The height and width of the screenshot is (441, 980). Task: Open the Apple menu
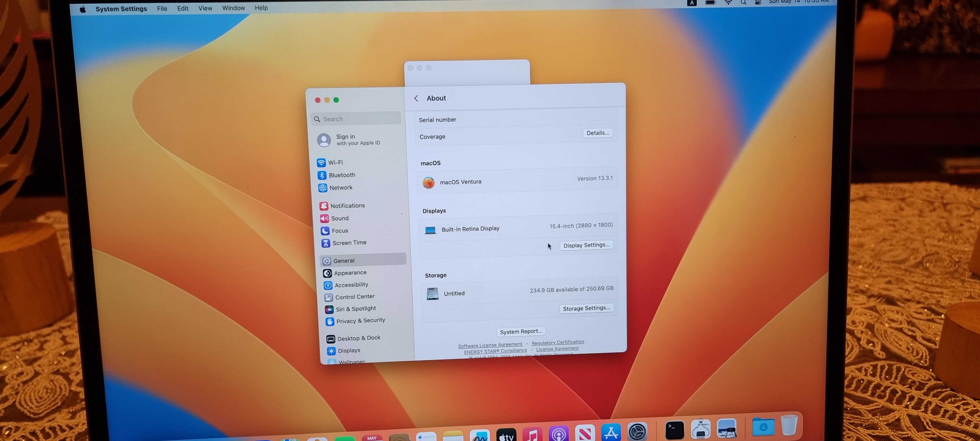(x=83, y=9)
